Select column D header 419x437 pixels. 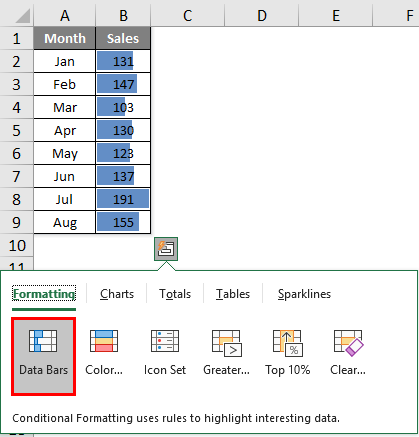click(262, 15)
